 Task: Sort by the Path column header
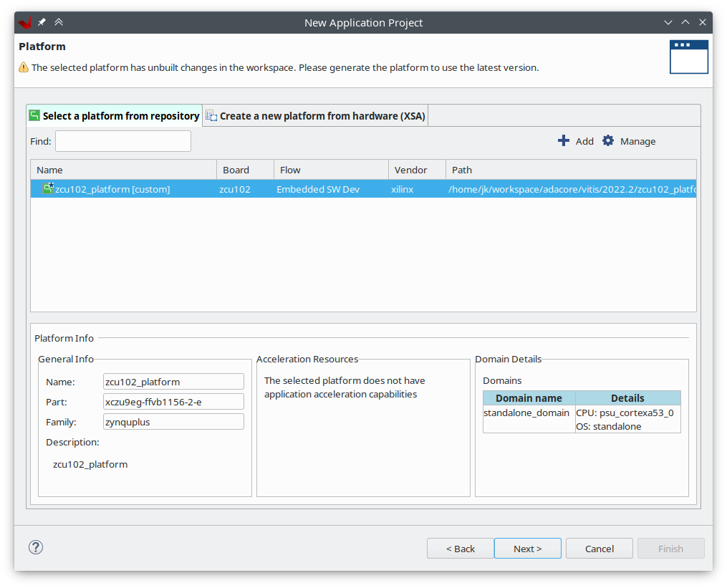click(572, 170)
